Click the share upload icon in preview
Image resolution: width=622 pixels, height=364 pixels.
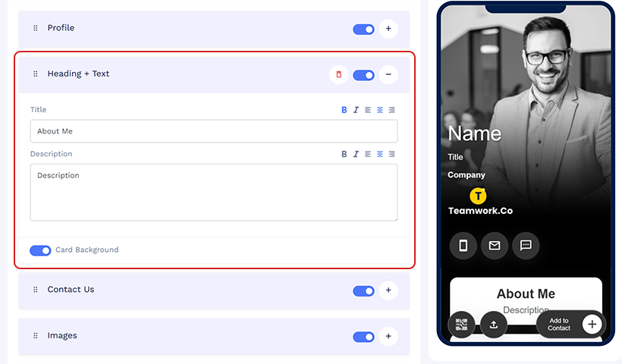494,325
